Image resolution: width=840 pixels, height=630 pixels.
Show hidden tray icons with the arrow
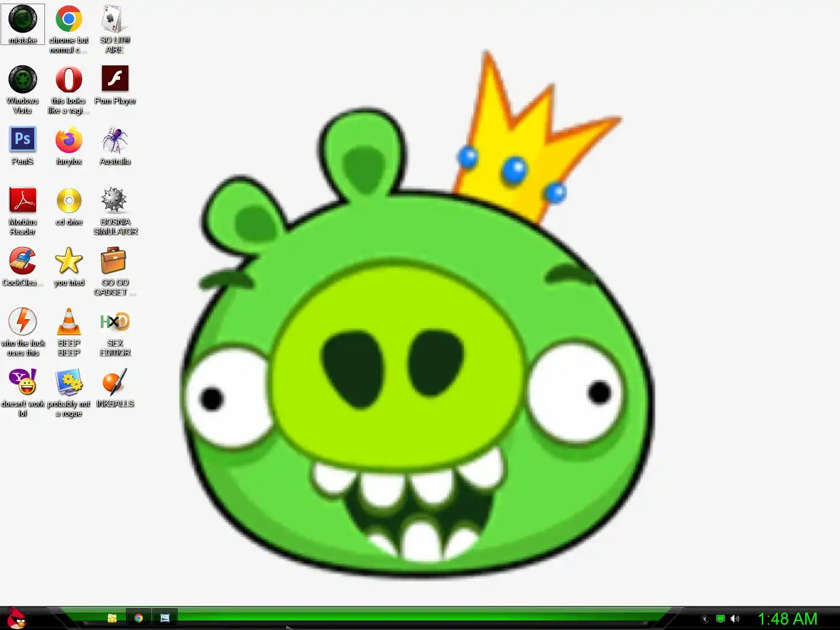coord(705,619)
